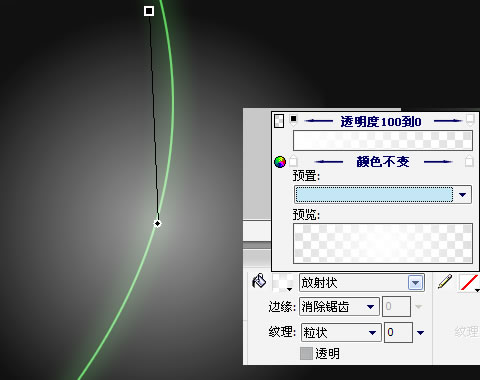
Task: Click the square gradient handle on canvas
Action: (149, 11)
